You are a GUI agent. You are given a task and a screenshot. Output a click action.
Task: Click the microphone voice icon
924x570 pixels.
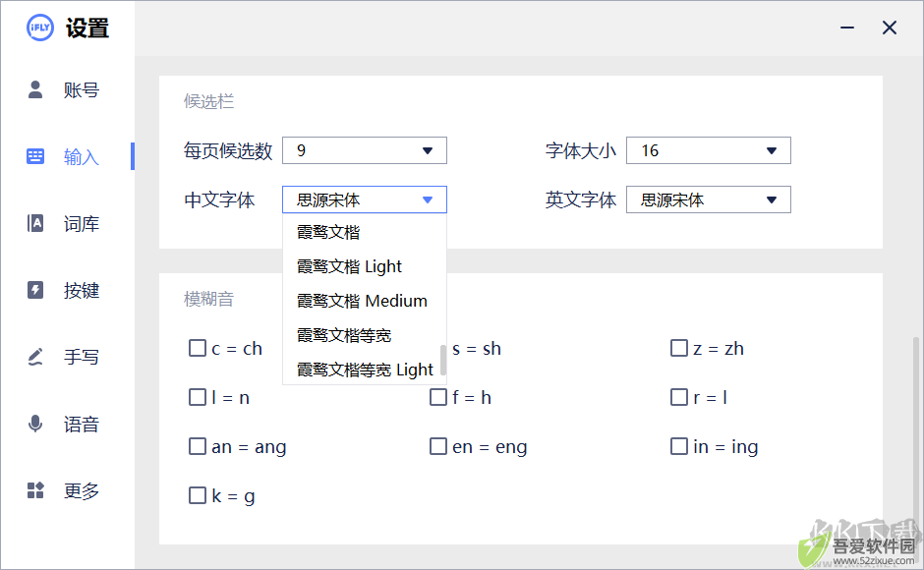35,424
